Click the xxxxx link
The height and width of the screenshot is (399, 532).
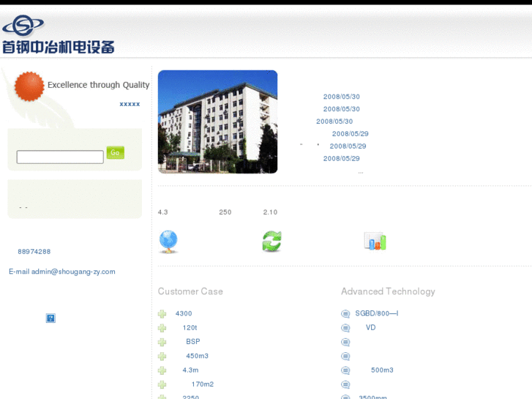(130, 104)
